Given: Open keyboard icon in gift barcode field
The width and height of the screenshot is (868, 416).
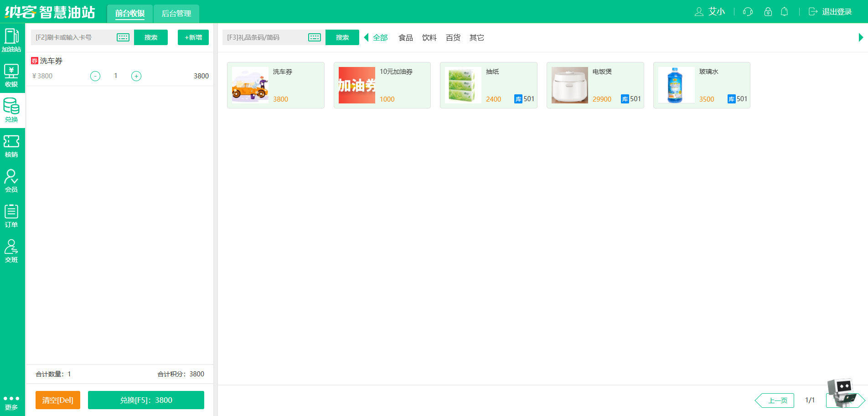Looking at the screenshot, I should point(315,37).
